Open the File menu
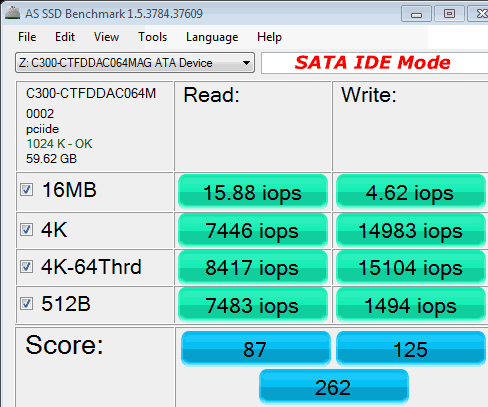The width and height of the screenshot is (488, 407). (x=27, y=37)
